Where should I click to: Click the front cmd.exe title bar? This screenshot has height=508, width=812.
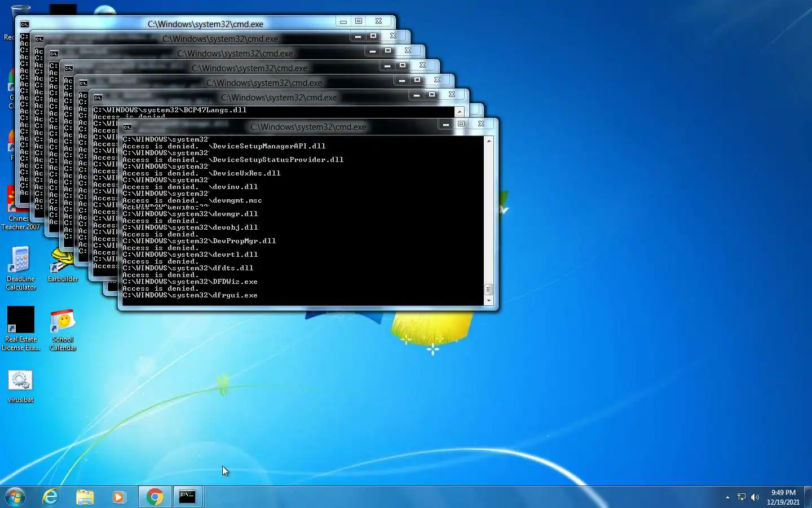(308, 127)
